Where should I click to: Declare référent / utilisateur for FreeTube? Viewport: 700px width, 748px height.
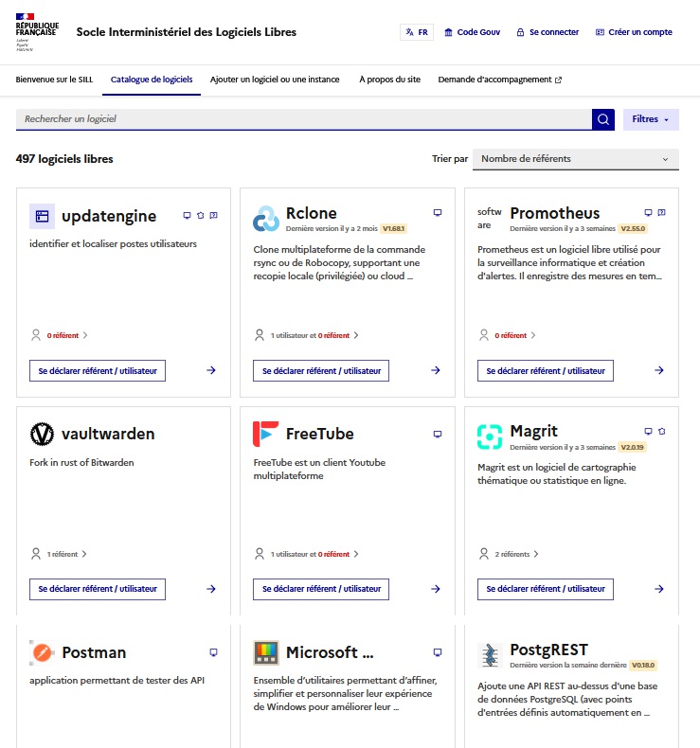(321, 589)
